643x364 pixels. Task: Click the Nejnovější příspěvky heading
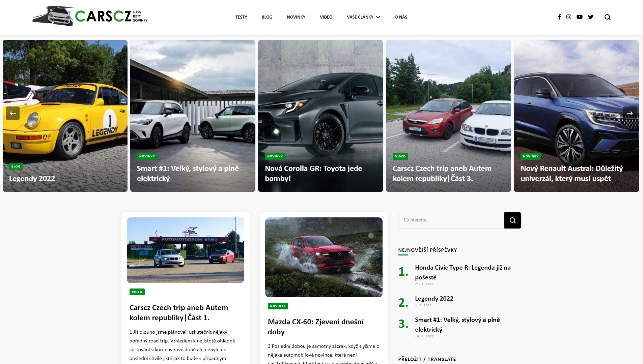427,250
